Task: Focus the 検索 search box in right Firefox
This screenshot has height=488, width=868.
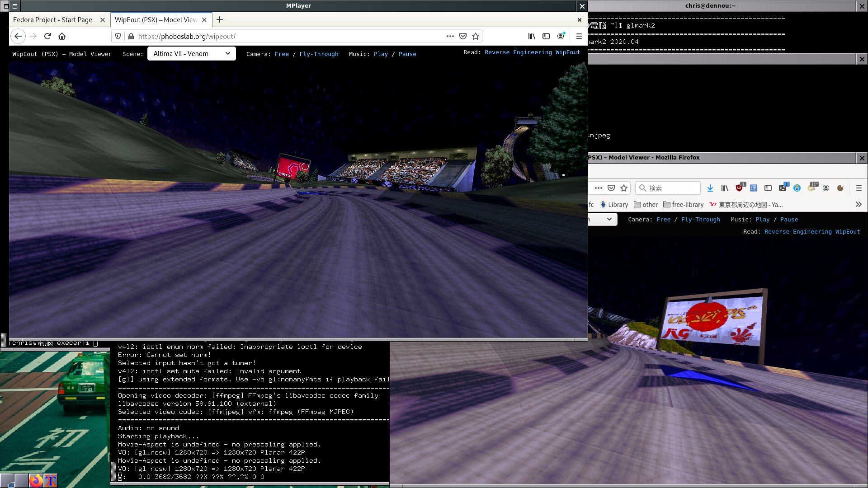Action: point(668,188)
